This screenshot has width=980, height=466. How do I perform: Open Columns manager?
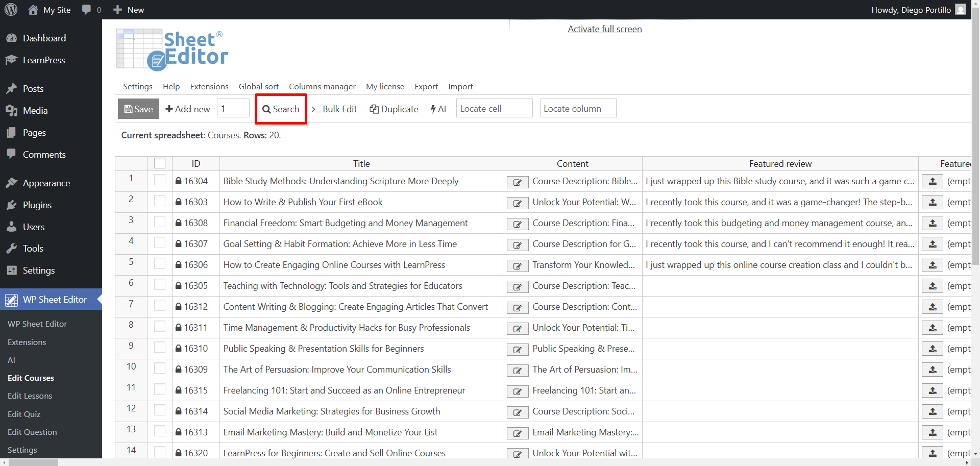point(322,87)
